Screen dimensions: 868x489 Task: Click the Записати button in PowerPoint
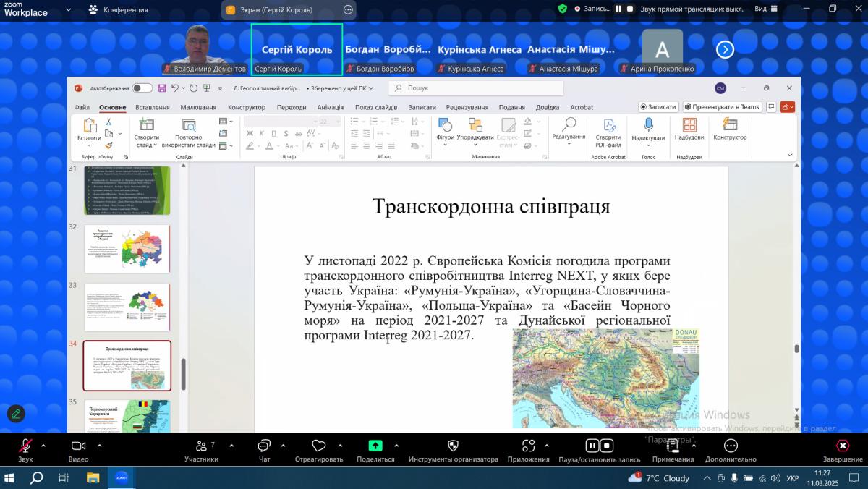point(658,106)
